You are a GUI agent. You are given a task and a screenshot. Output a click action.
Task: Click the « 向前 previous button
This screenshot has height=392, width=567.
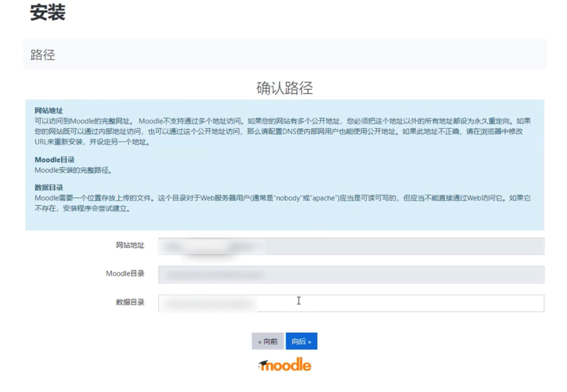coord(268,341)
